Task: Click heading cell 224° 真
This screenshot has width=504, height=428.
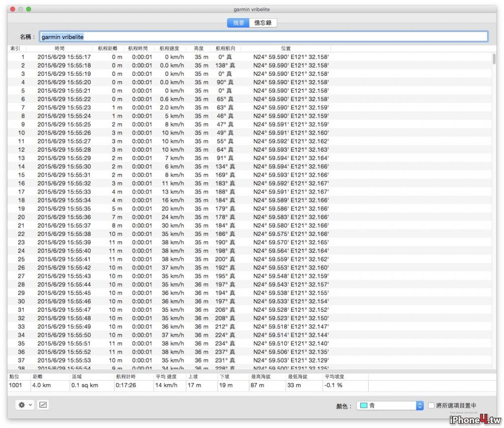Action: pyautogui.click(x=225, y=335)
